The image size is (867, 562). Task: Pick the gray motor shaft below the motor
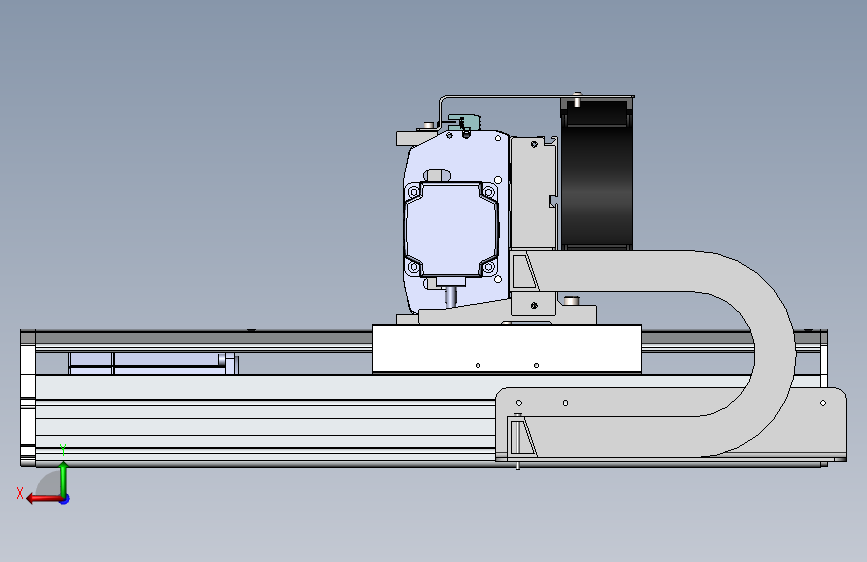coord(451,297)
